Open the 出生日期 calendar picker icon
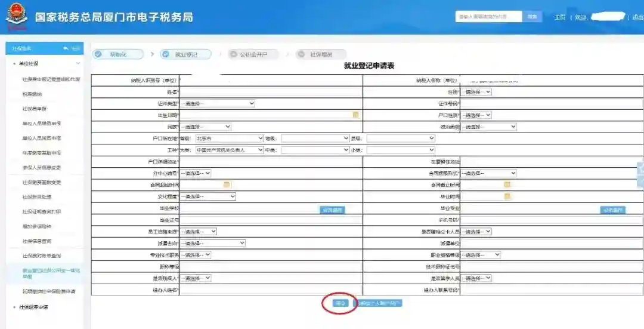Viewport: 644px width, 329px height. 355,115
